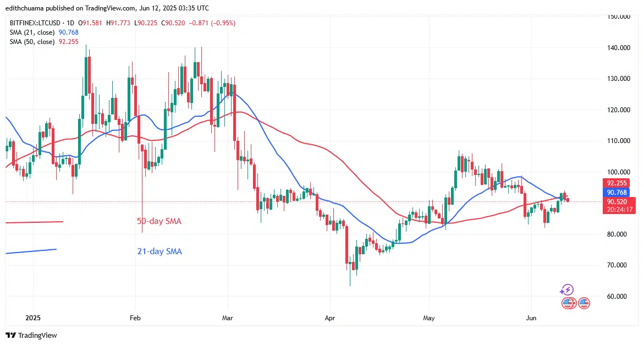Click the TradingView logo icon
The width and height of the screenshot is (644, 345).
click(11, 335)
